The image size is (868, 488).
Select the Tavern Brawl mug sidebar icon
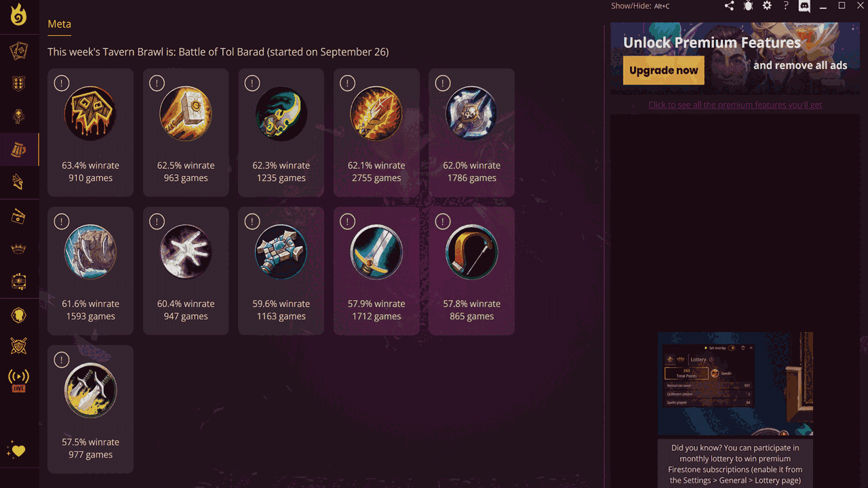click(18, 150)
